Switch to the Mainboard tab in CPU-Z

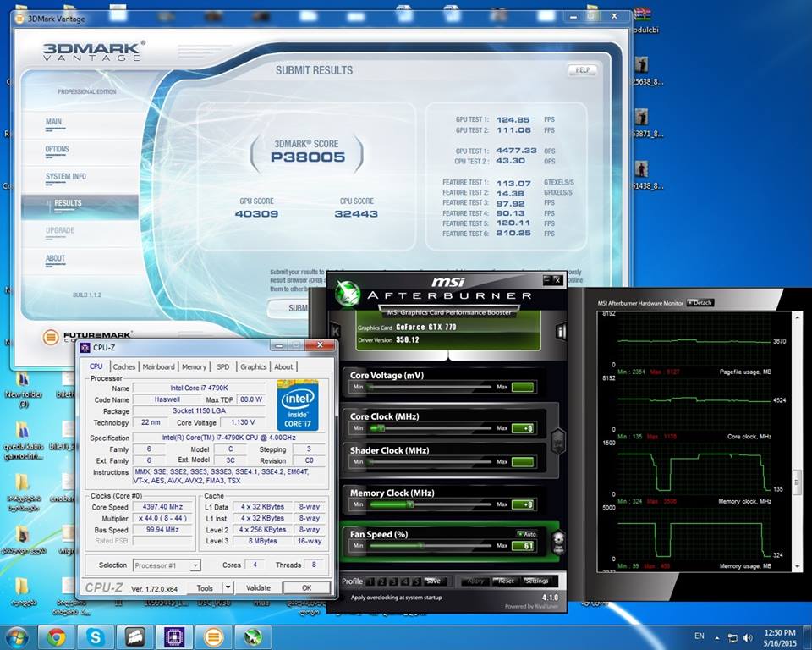point(158,366)
